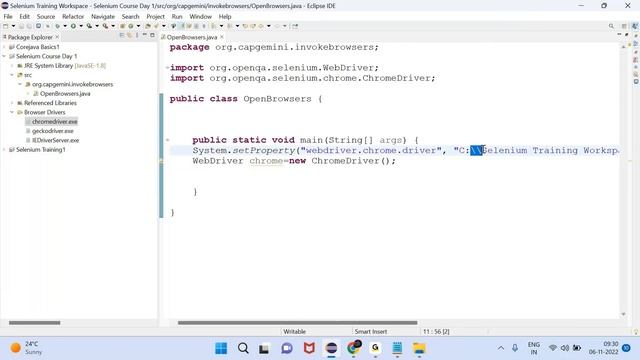Click the editor horizontal scrollbar

point(298,323)
